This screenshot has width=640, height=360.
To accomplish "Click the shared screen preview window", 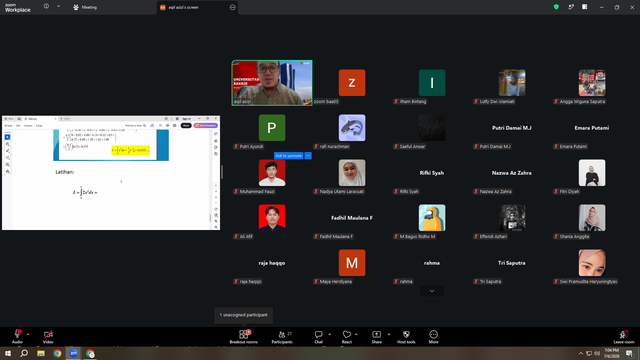I will 111,173.
